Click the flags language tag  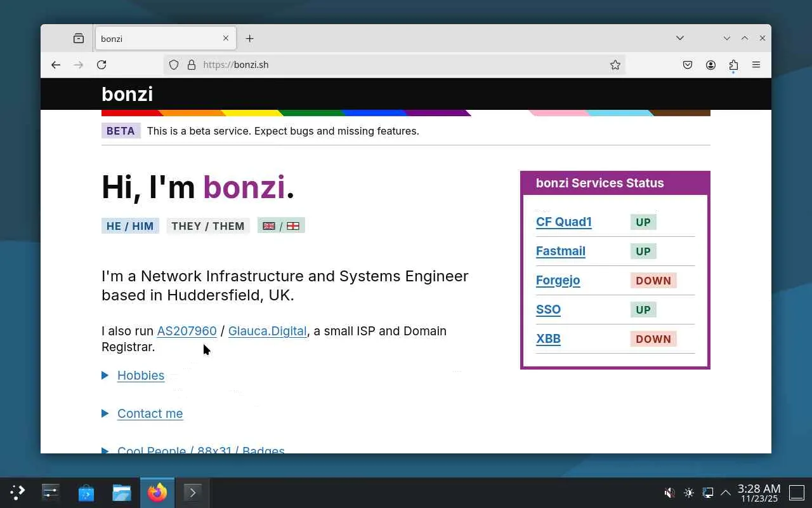click(281, 225)
